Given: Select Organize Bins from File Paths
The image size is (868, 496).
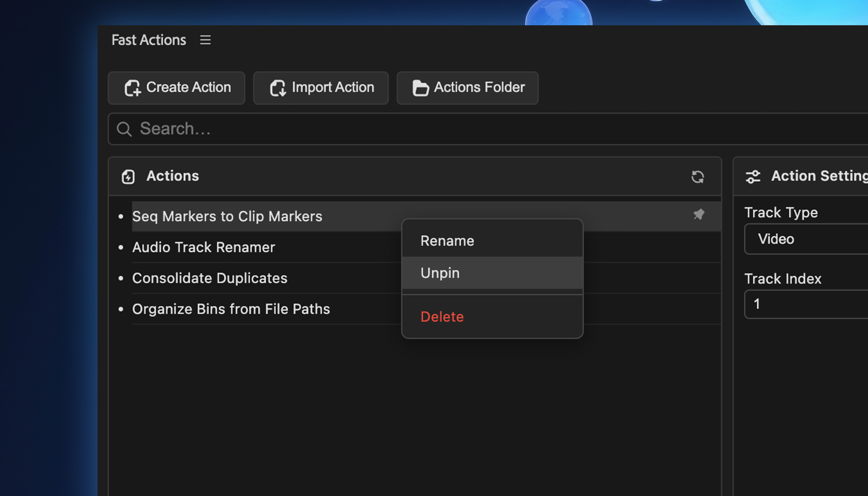Looking at the screenshot, I should (231, 309).
